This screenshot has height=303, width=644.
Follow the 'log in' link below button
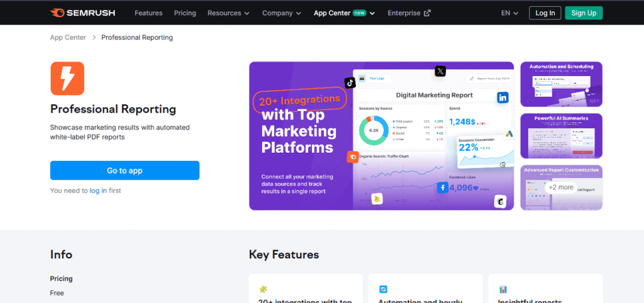(98, 190)
